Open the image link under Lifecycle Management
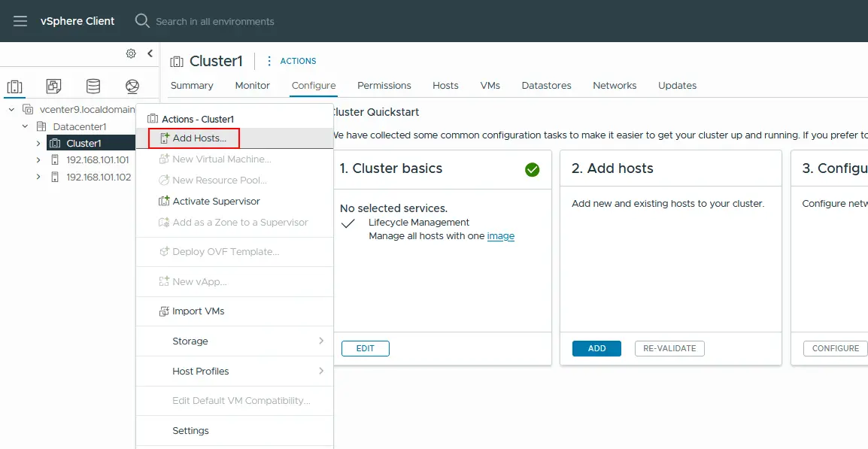Viewport: 868px width, 449px height. (x=502, y=235)
